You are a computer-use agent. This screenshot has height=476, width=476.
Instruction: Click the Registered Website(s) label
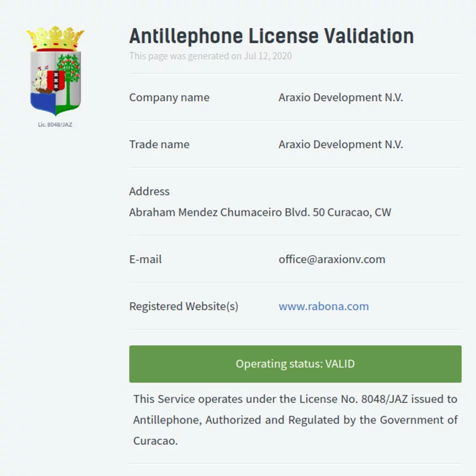tap(183, 306)
